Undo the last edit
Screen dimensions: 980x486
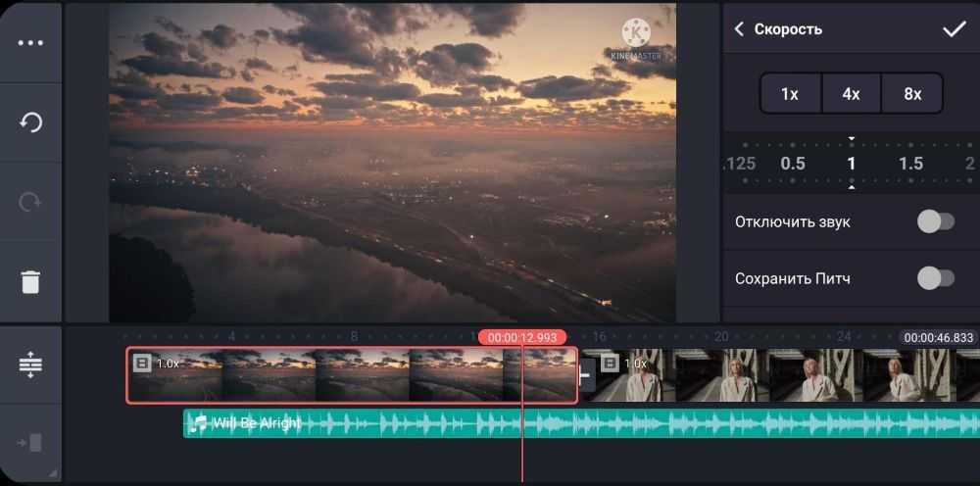coord(30,122)
